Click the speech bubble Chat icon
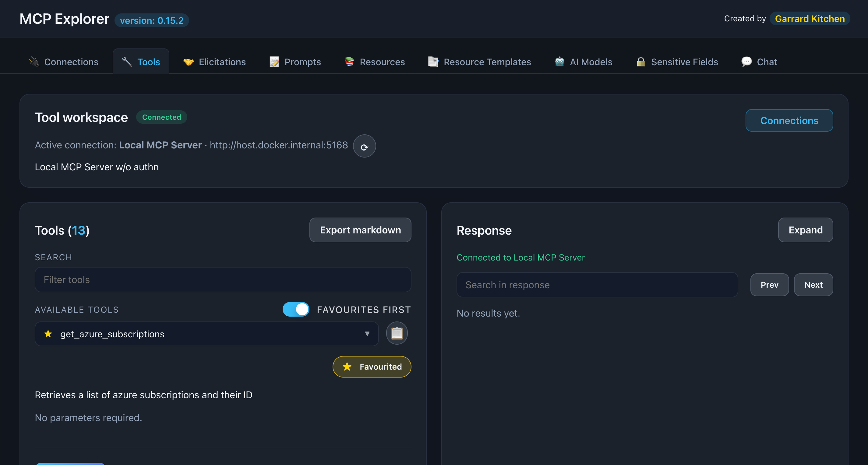The width and height of the screenshot is (868, 465). [746, 62]
